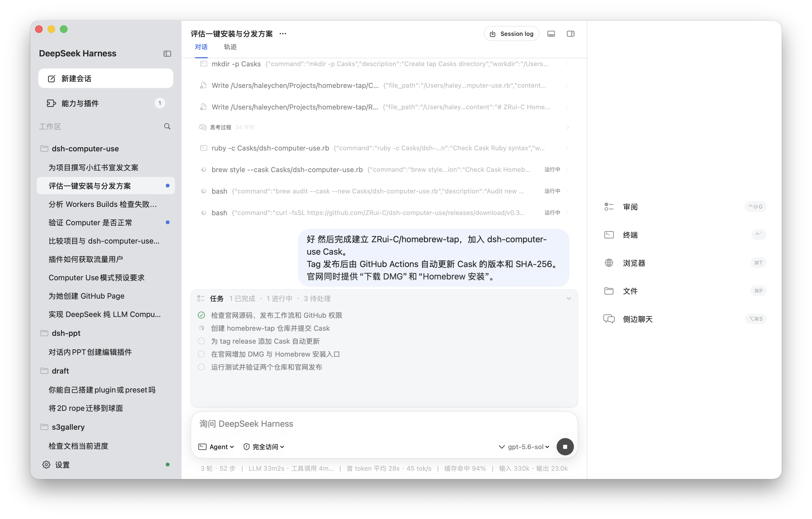
Task: Open the 完全访问 permission dropdown
Action: coord(264,446)
